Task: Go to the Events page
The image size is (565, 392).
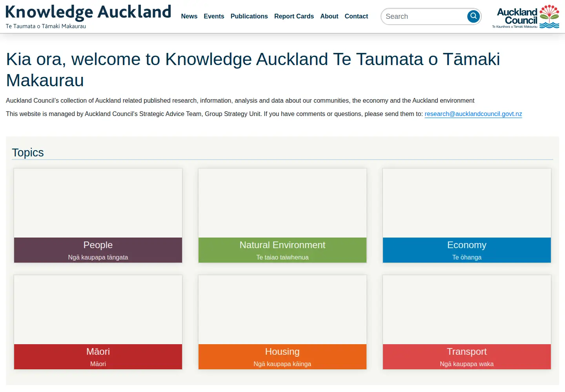Action: click(x=214, y=16)
